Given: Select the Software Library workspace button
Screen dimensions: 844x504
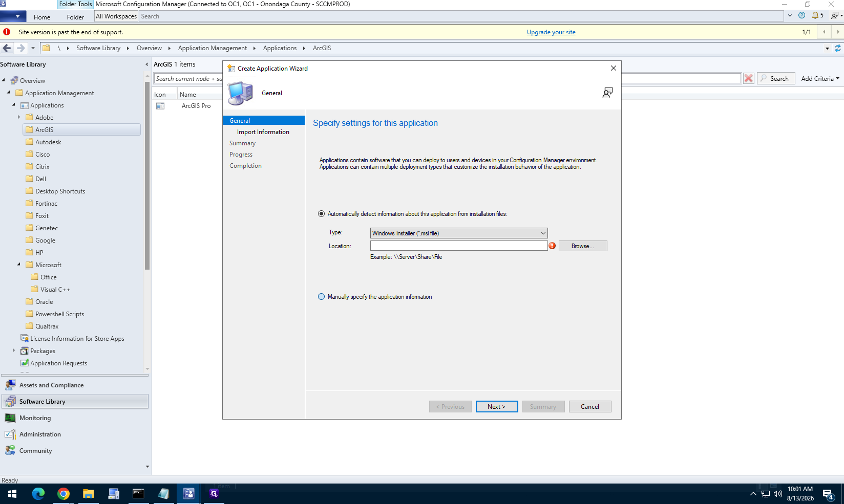Looking at the screenshot, I should pos(75,402).
